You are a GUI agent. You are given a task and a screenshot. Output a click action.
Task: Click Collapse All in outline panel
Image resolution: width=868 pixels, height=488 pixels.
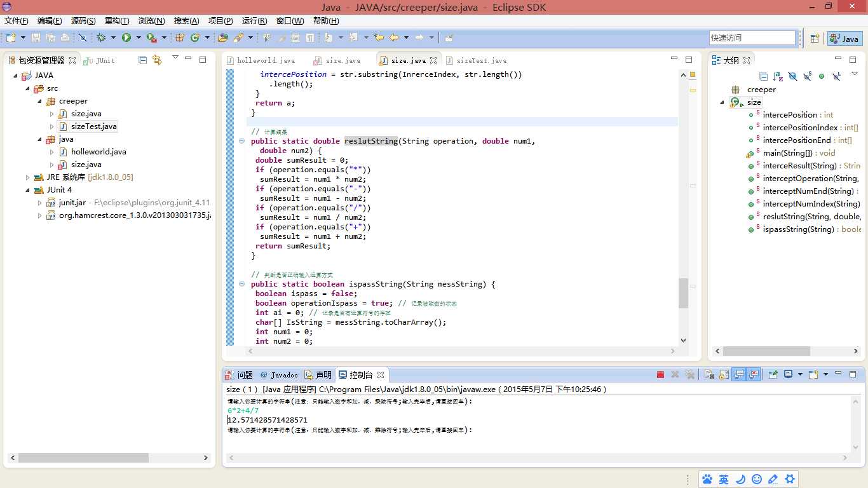point(764,76)
